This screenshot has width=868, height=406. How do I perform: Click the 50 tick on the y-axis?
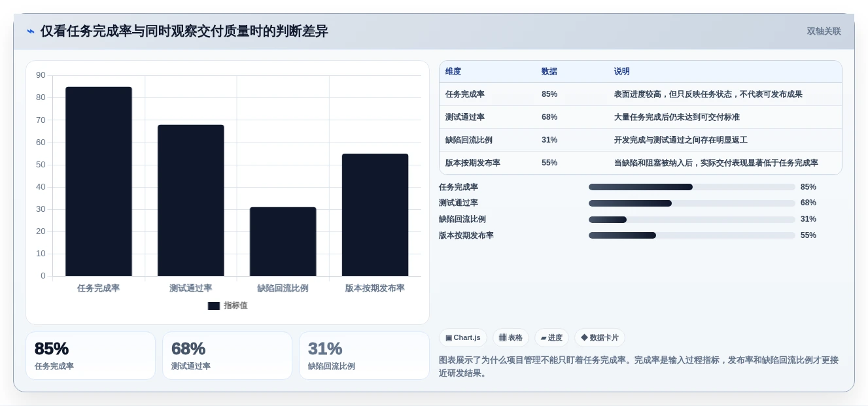(x=41, y=165)
